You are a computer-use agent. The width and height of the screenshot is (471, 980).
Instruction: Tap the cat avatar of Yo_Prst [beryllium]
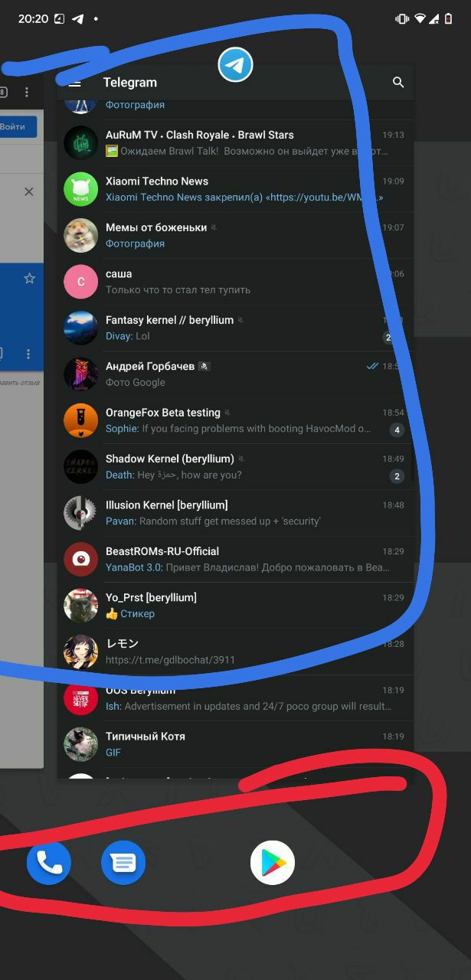click(x=80, y=605)
